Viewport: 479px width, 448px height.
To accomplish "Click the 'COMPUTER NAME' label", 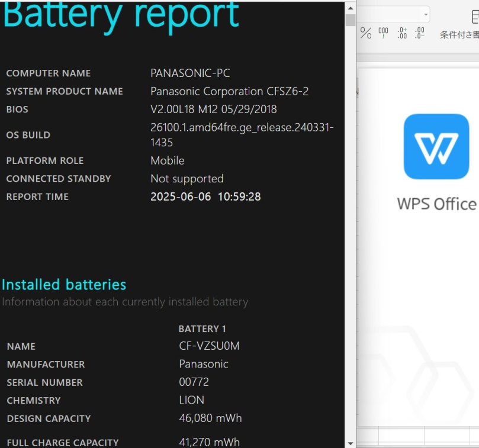I will (x=49, y=73).
